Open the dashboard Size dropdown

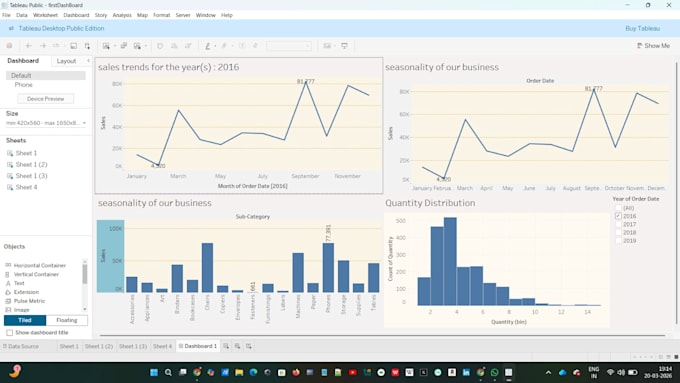tap(46, 123)
